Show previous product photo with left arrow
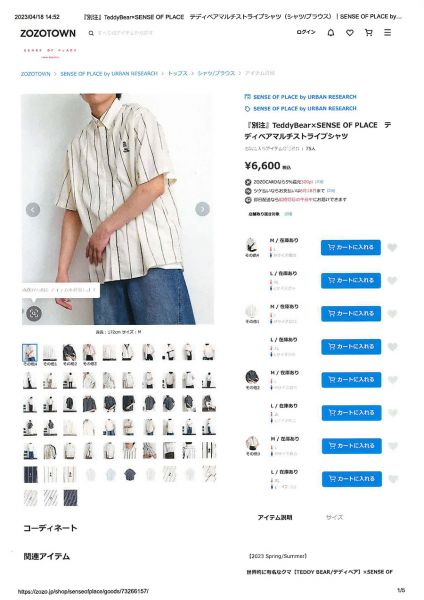This screenshot has height=600, width=424. click(33, 210)
